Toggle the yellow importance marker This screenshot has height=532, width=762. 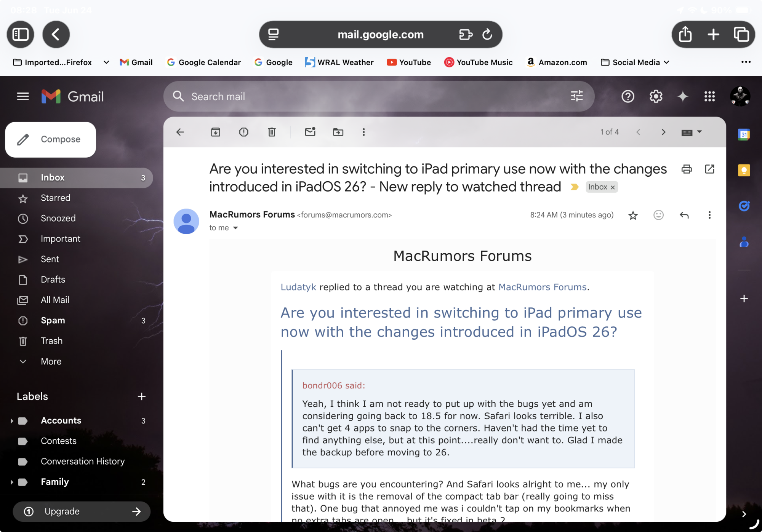coord(574,187)
